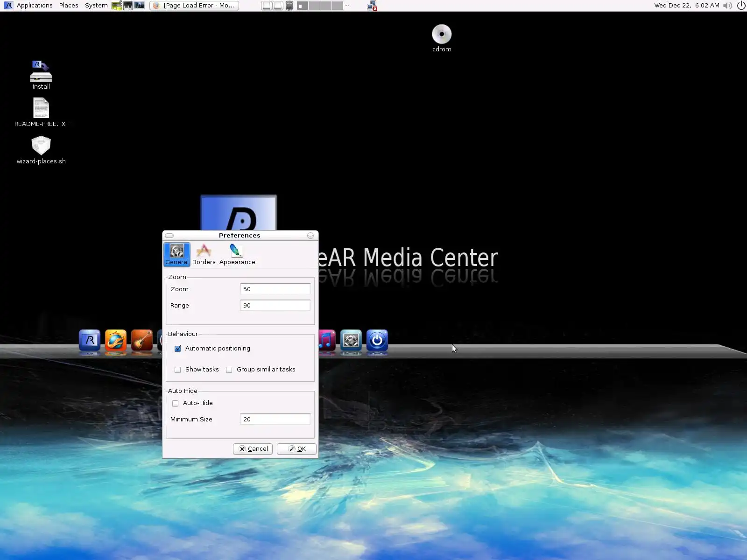
Task: Confirm Preferences with OK button
Action: point(296,449)
